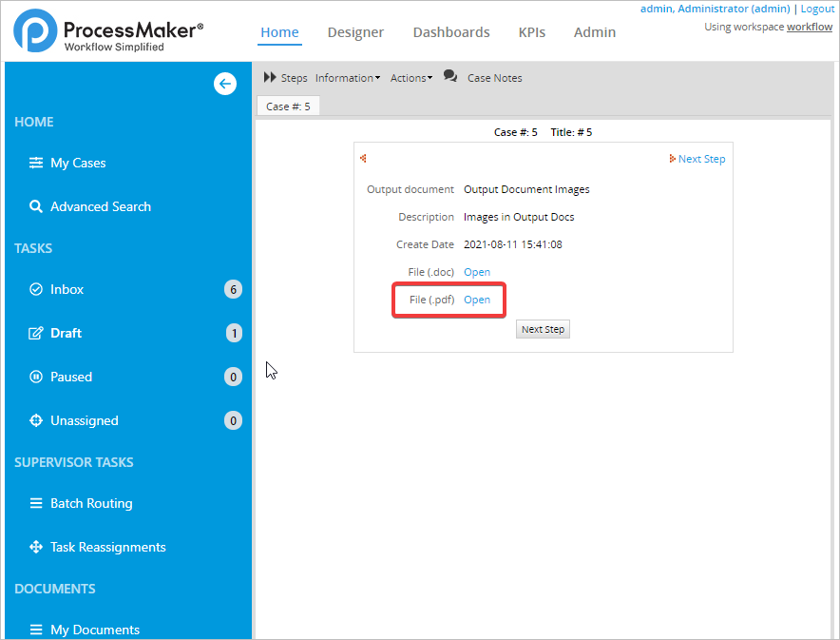Viewport: 840px width, 640px height.
Task: Switch to the Designer tab
Action: click(355, 32)
